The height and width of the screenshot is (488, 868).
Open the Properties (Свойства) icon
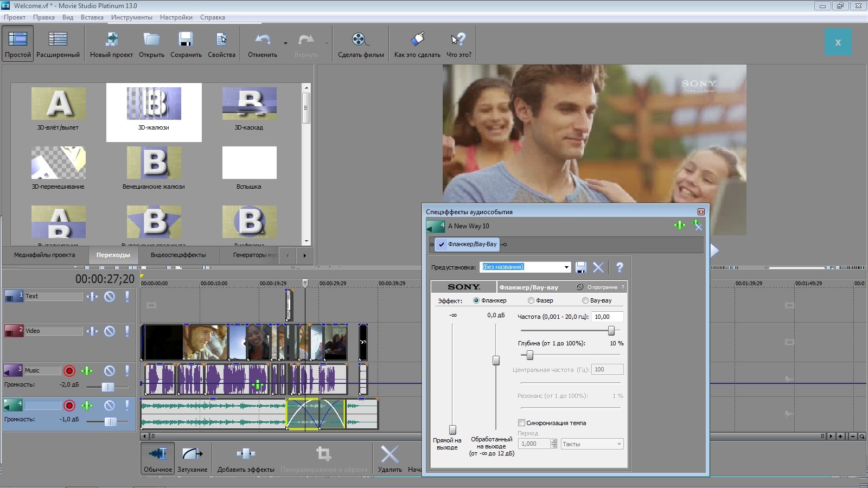221,40
